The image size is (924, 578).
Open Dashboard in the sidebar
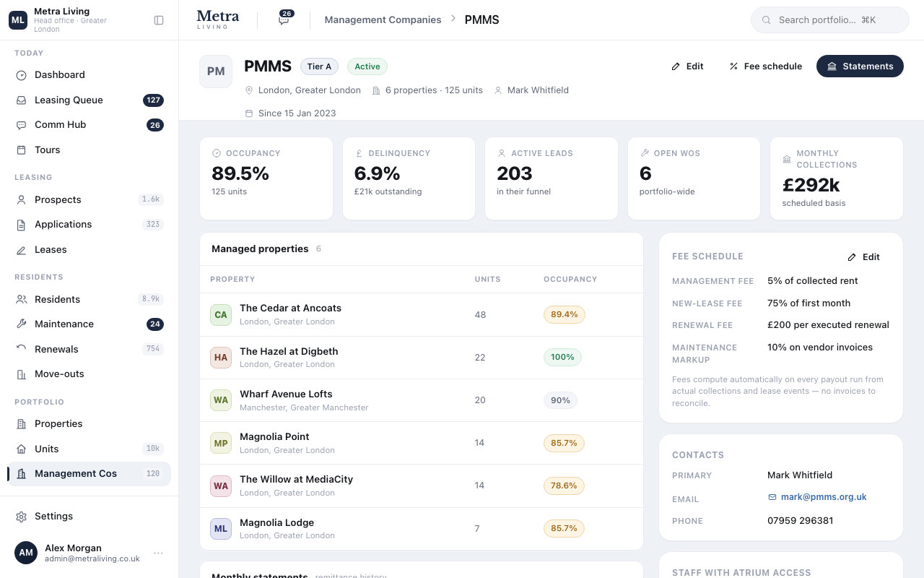[89, 75]
